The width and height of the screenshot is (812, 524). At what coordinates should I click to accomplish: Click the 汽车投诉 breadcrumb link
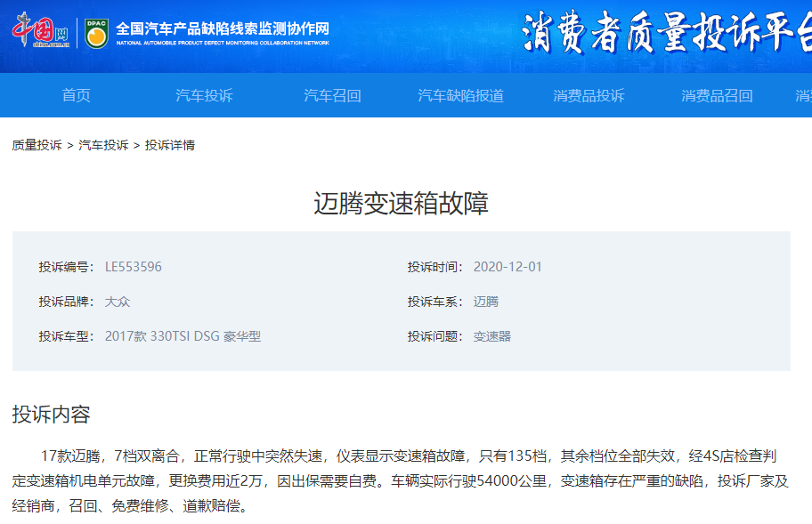coord(103,145)
